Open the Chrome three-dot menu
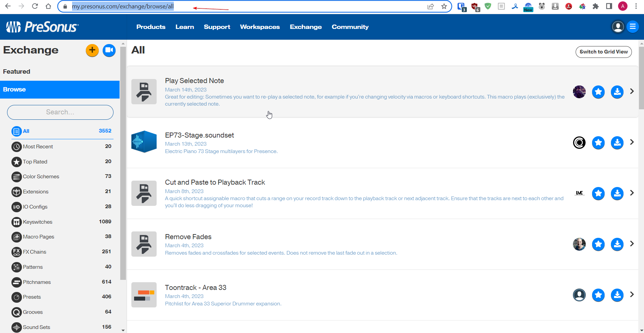The width and height of the screenshot is (644, 333). coord(636,6)
